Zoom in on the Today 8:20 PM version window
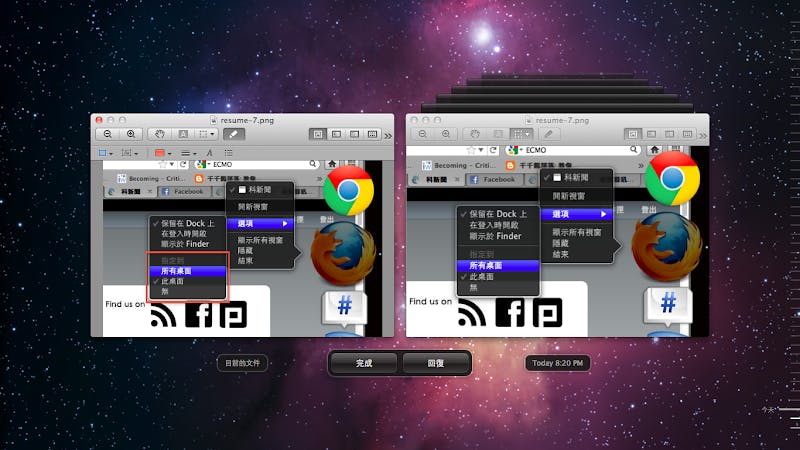 [446, 134]
